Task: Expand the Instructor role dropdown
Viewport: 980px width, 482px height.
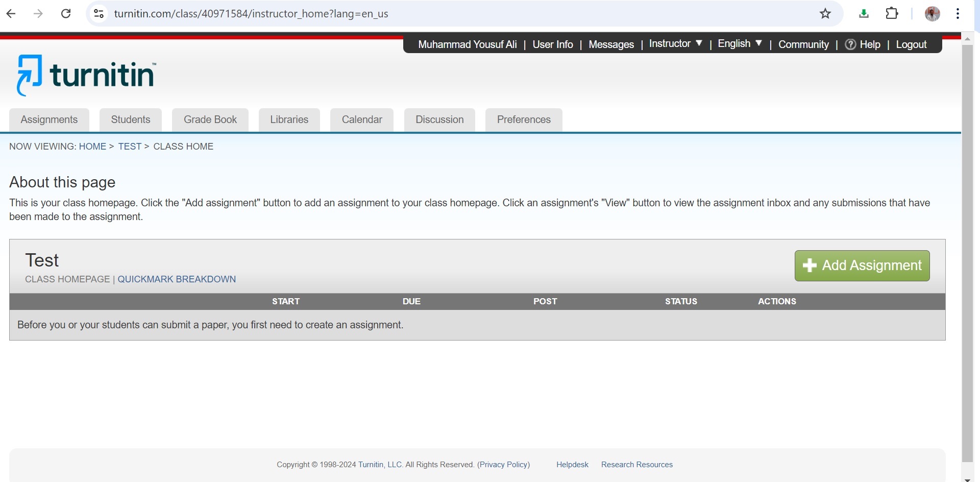Action: click(675, 44)
